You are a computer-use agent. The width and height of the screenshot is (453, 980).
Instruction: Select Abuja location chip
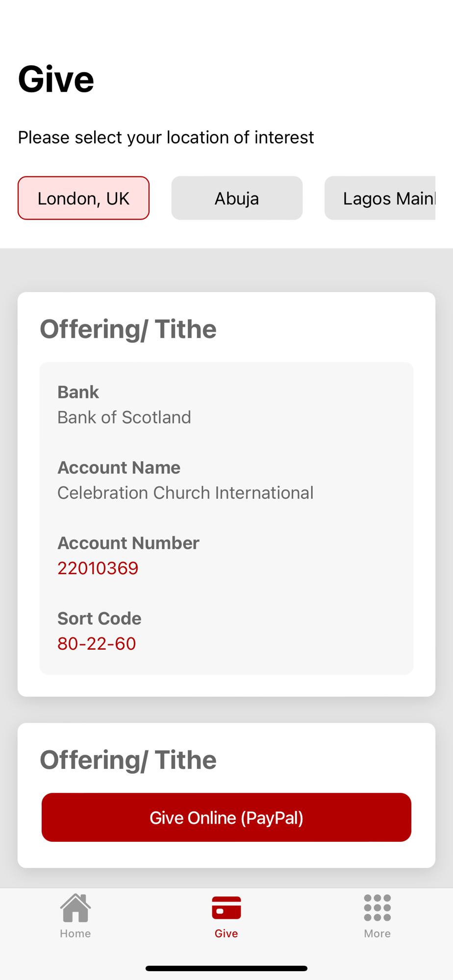coord(237,198)
